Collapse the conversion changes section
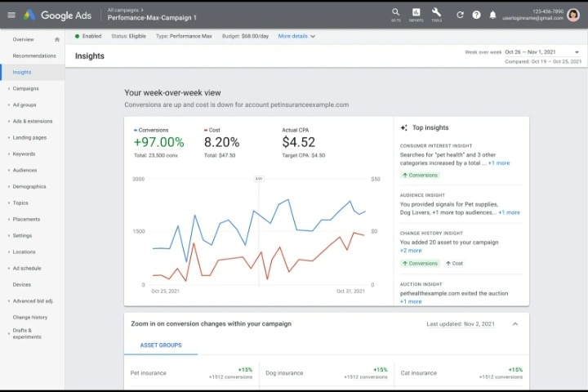The width and height of the screenshot is (588, 392). pos(514,324)
